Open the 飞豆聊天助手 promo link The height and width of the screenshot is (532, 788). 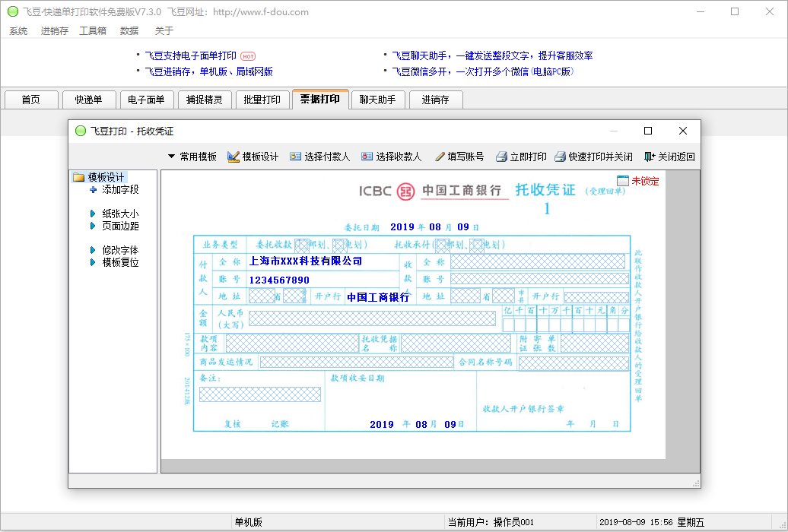pyautogui.click(x=492, y=55)
